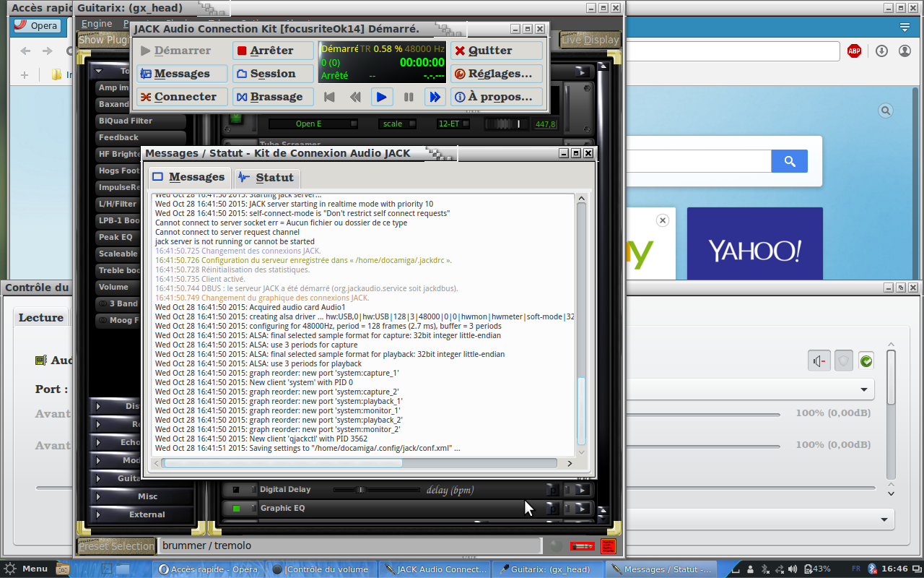Open Digital Delay preset button
The width and height of the screenshot is (924, 578).
point(552,490)
